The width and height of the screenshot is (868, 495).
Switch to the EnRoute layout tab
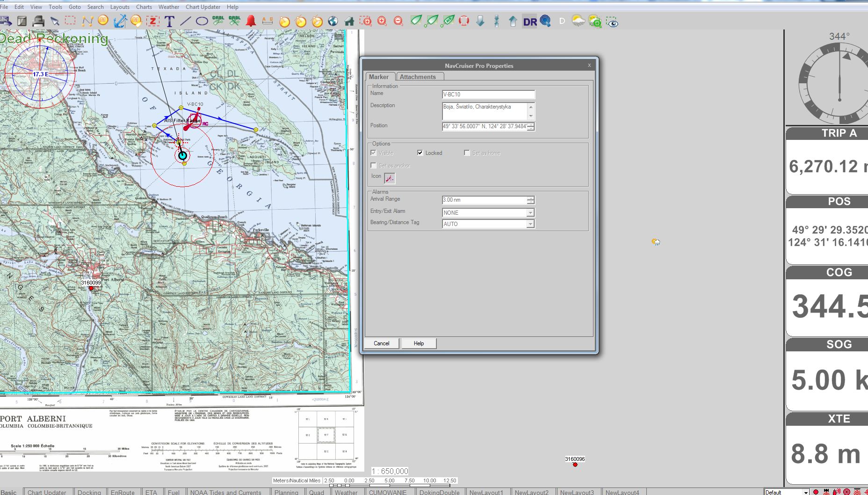point(123,492)
